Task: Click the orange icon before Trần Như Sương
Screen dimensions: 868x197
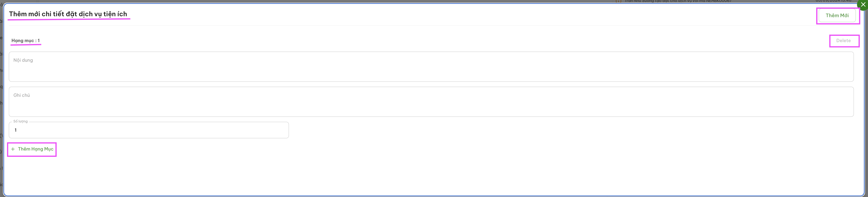Action: point(618,1)
